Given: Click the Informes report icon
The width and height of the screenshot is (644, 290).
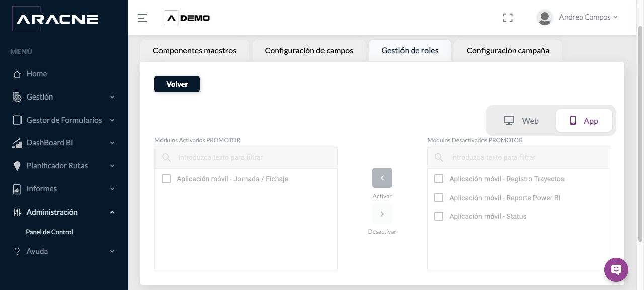Looking at the screenshot, I should [x=17, y=189].
